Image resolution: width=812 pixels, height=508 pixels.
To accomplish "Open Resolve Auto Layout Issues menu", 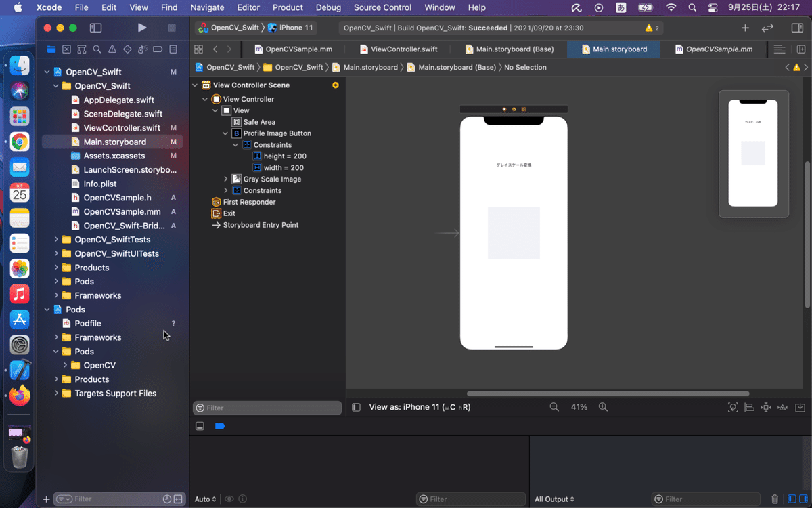I will (783, 407).
